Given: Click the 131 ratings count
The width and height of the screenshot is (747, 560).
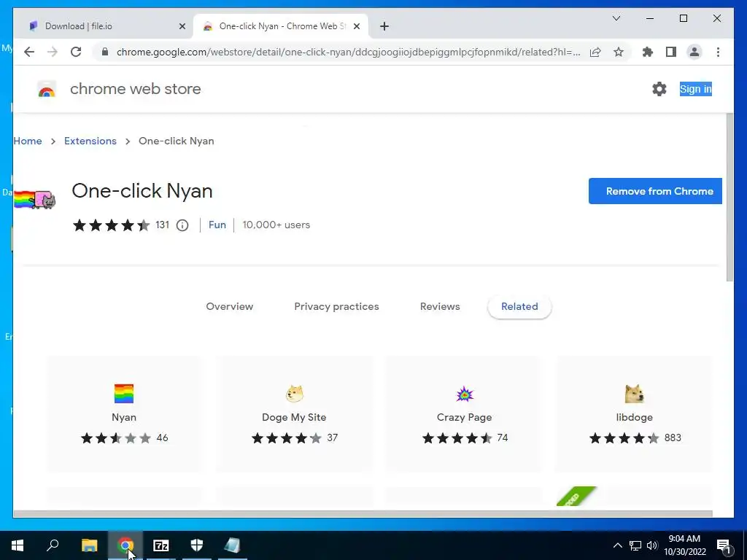Looking at the screenshot, I should [x=163, y=225].
